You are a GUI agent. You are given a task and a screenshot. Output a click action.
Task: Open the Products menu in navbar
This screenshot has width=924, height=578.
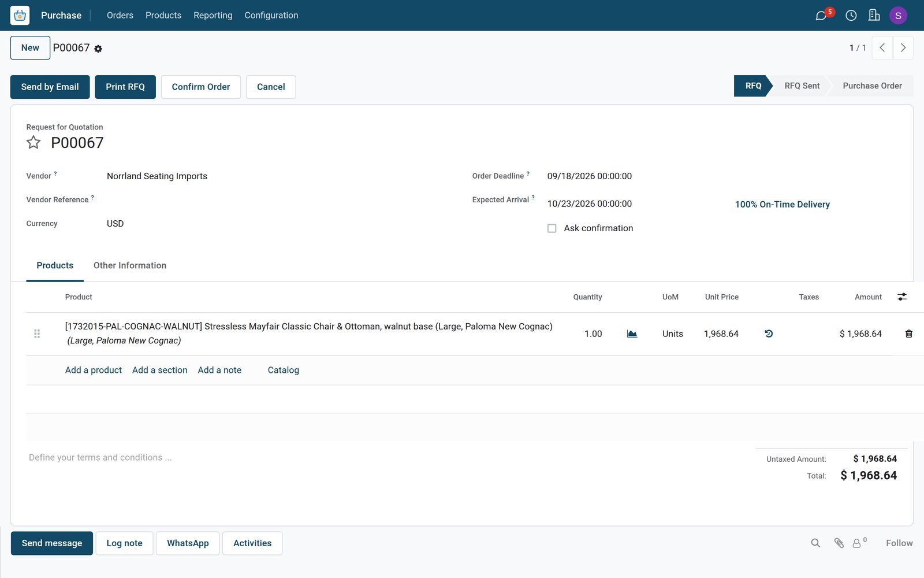163,16
